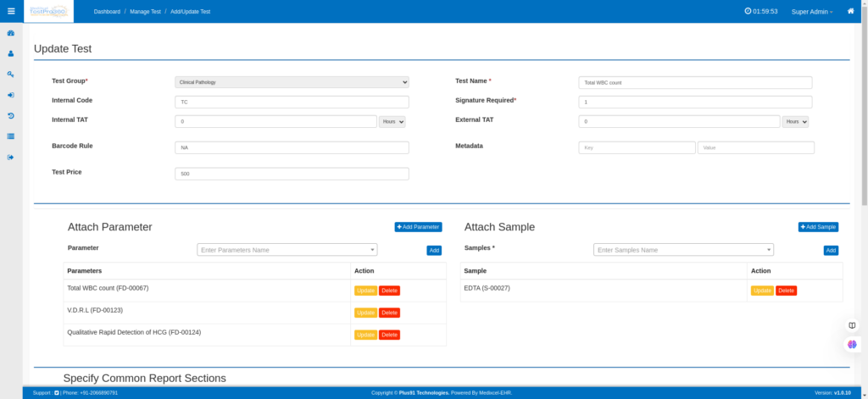
Task: Navigate to Dashboard breadcrumb link
Action: (107, 12)
